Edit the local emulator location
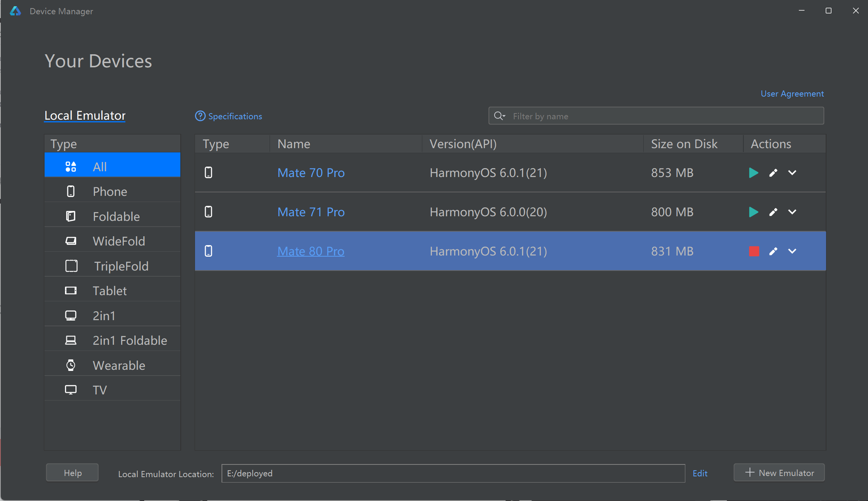 (700, 473)
